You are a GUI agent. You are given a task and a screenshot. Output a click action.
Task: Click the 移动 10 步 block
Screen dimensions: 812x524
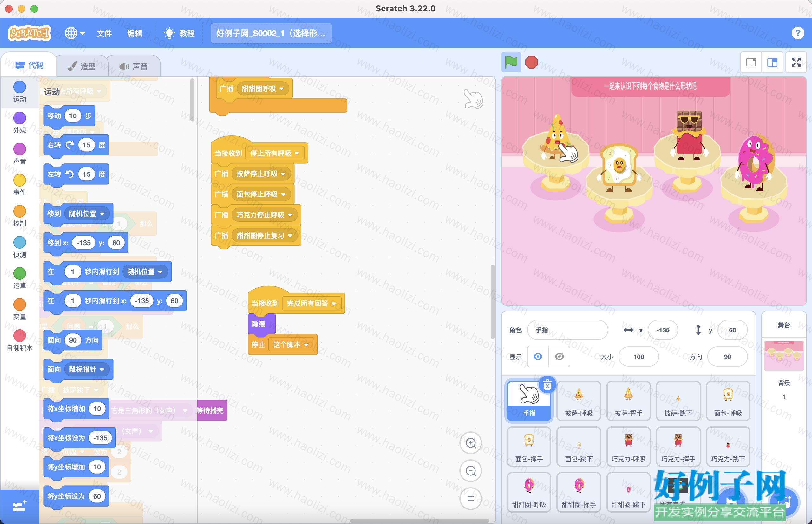click(x=69, y=116)
